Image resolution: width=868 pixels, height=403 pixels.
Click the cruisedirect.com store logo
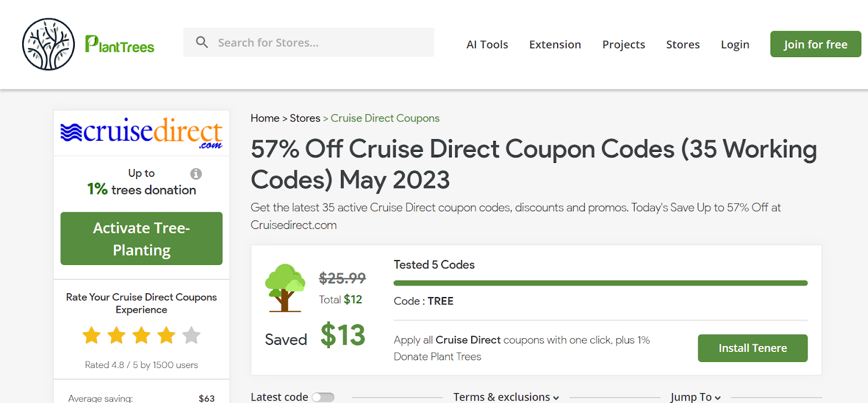pyautogui.click(x=141, y=133)
